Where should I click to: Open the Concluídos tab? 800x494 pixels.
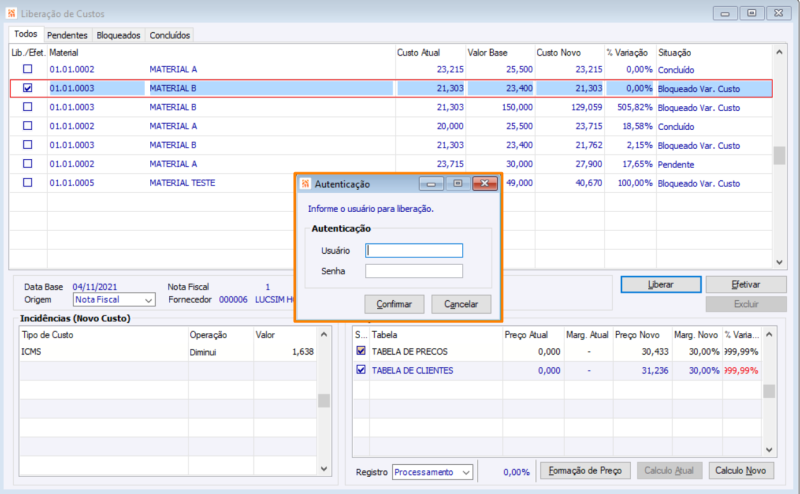[169, 35]
